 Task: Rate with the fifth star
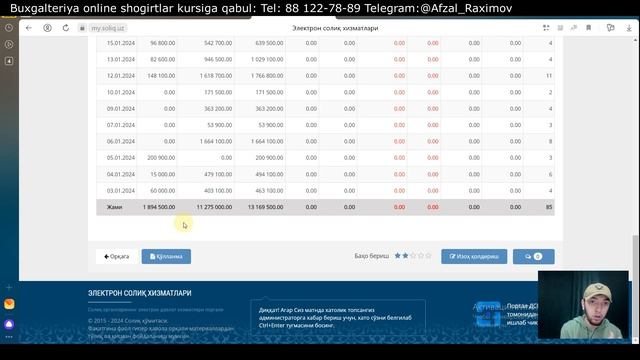coord(429,256)
